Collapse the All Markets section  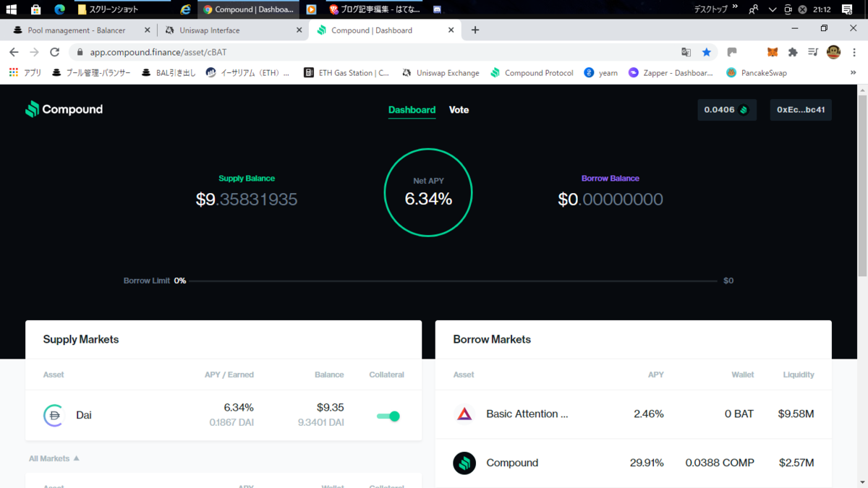54,458
